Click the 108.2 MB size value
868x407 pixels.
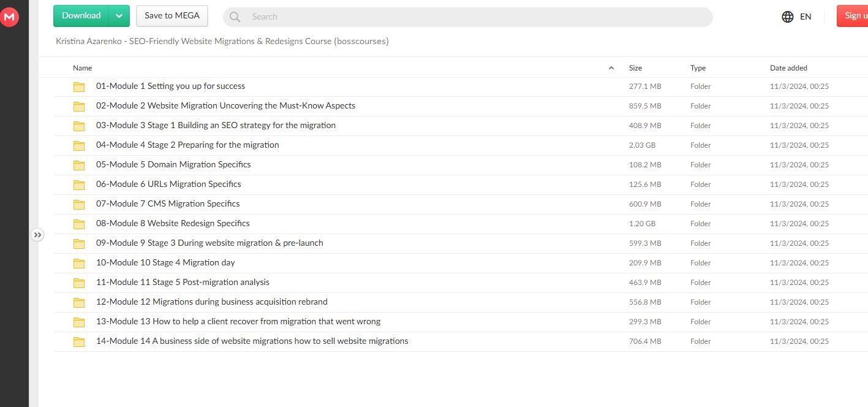pos(645,165)
